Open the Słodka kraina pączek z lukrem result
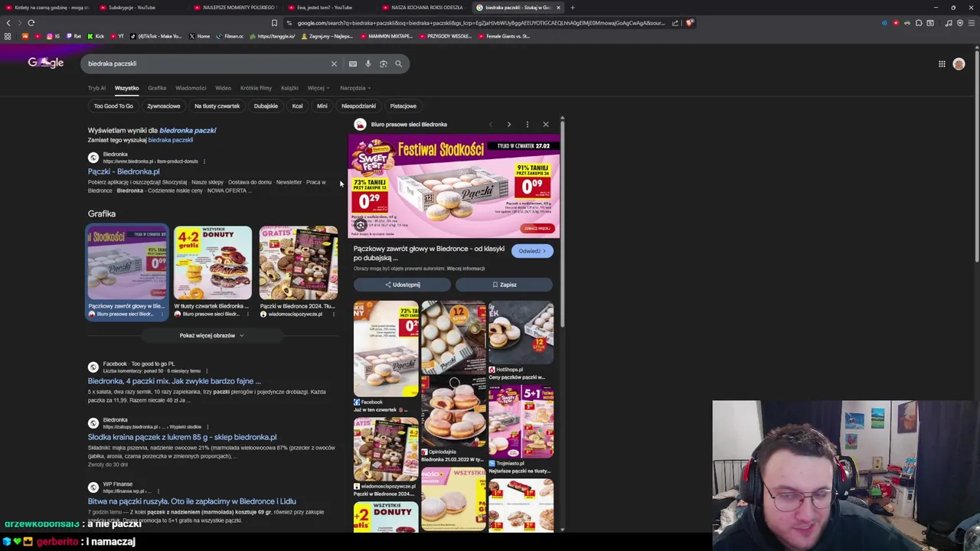This screenshot has height=551, width=980. click(182, 437)
